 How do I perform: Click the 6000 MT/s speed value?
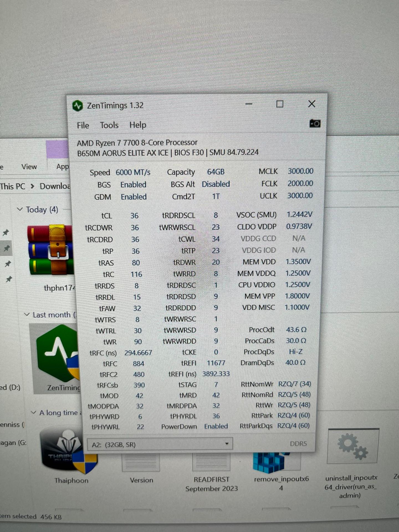click(133, 172)
